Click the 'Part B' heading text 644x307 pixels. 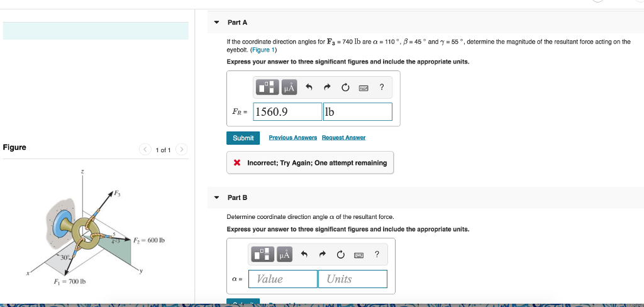[x=237, y=198]
